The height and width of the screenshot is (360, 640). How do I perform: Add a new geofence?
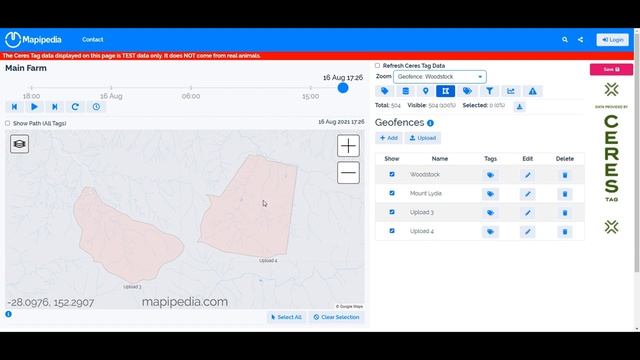[x=389, y=138]
